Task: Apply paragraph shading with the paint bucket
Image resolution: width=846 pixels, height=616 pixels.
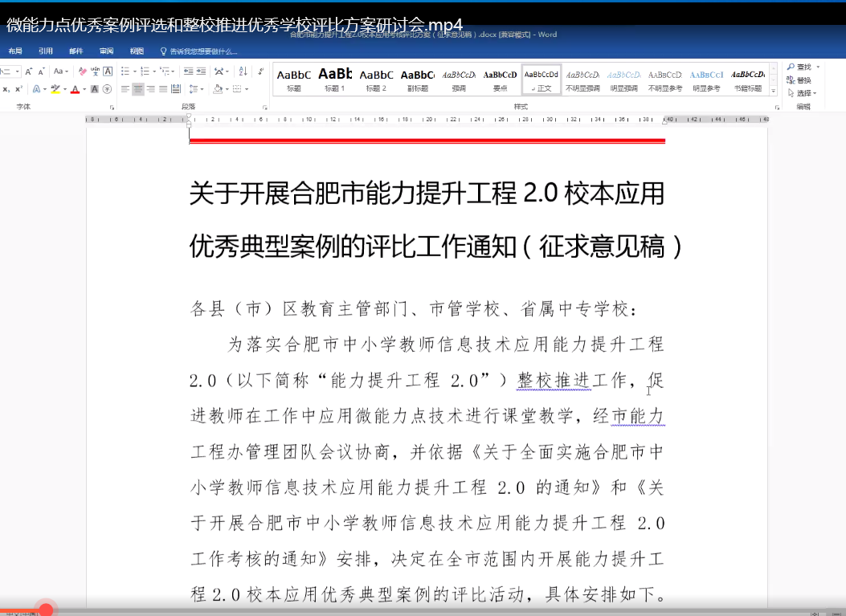Action: 218,89
